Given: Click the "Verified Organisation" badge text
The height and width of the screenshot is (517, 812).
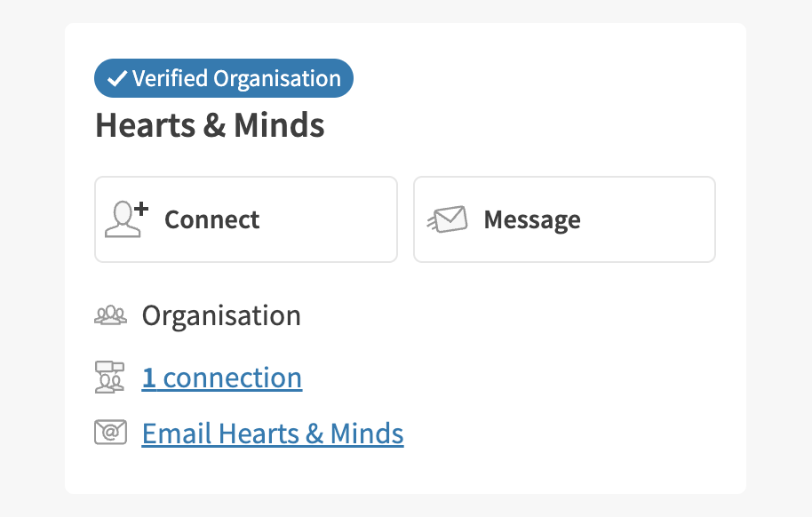Looking at the screenshot, I should click(x=236, y=79).
